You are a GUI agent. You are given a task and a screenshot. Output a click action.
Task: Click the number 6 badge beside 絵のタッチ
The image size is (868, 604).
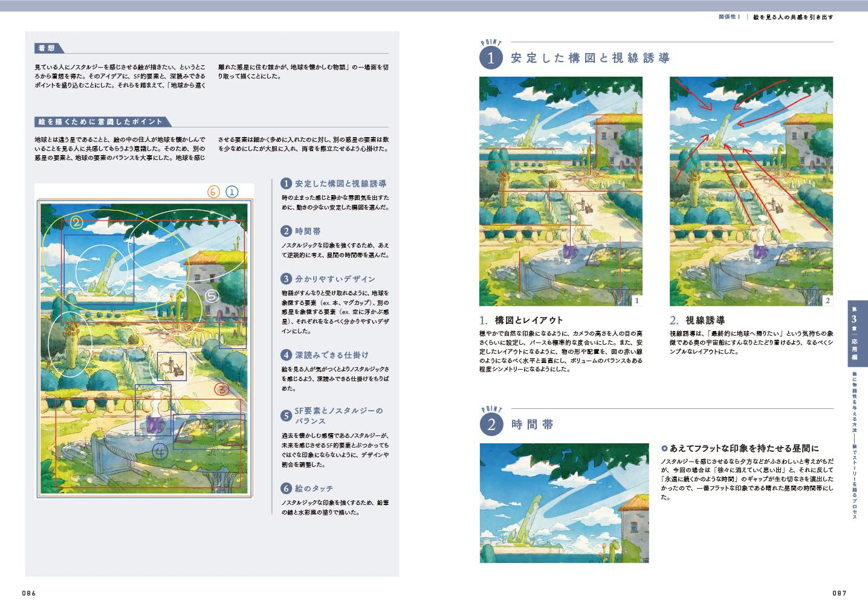287,488
